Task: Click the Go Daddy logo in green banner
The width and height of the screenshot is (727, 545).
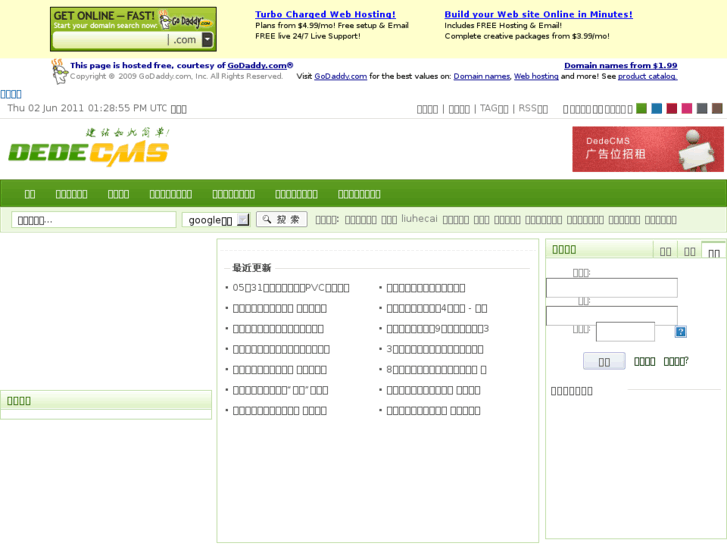Action: 185,20
